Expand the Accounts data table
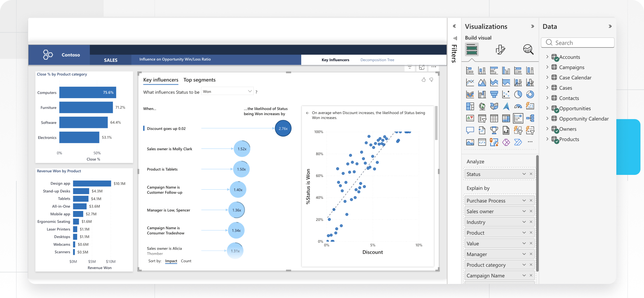The height and width of the screenshot is (298, 644). 547,57
